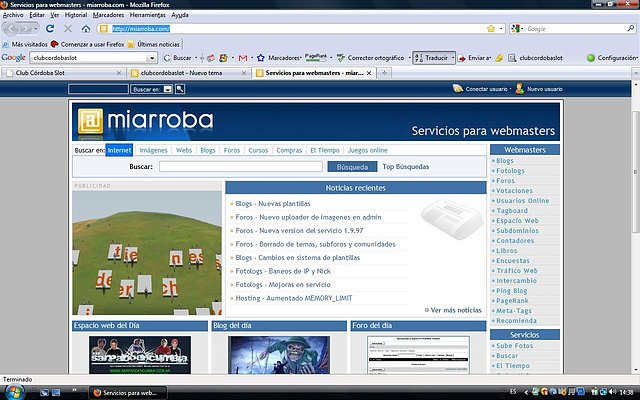Open the tab list dropdown at right of tab strip
The image size is (640, 400).
click(x=636, y=73)
